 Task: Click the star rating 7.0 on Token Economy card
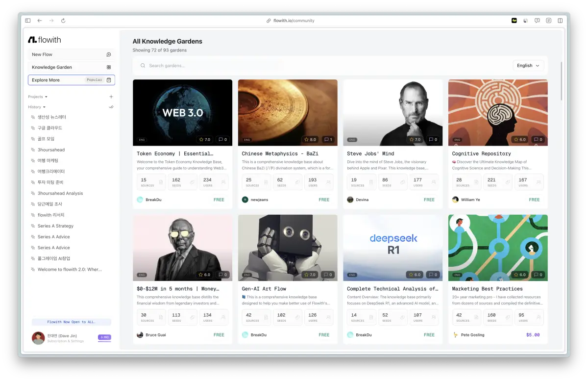pyautogui.click(x=205, y=139)
